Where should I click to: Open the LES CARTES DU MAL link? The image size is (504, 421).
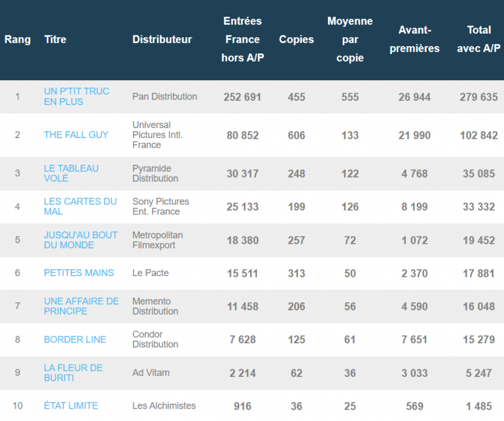80,206
